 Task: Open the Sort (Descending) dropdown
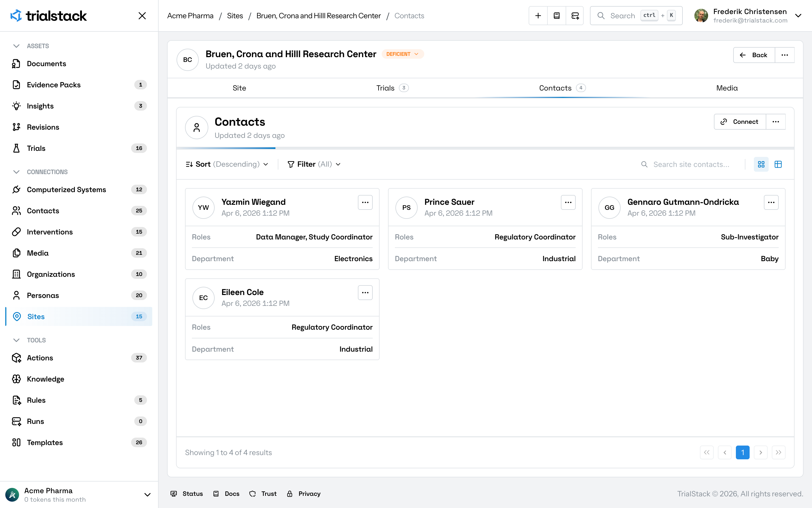[x=227, y=164]
